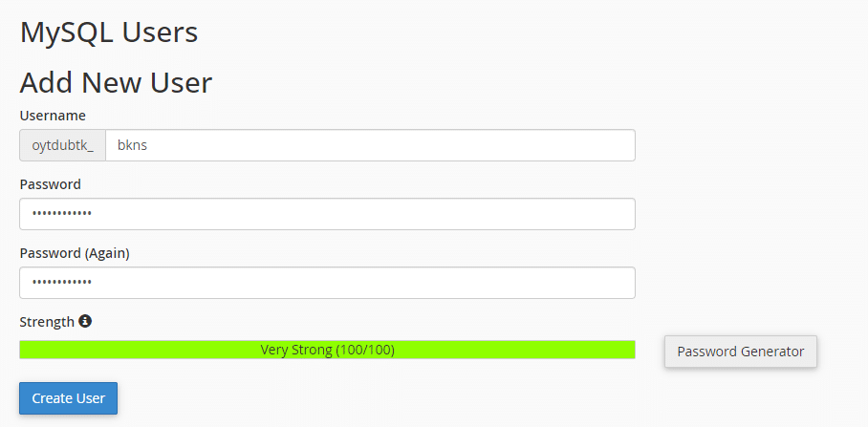868x427 pixels.
Task: Open the Password Generator
Action: click(740, 352)
